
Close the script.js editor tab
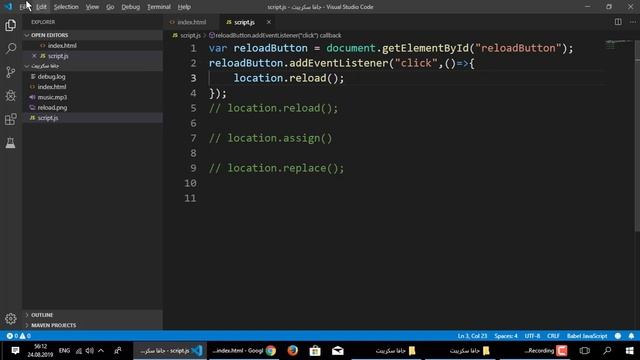[x=269, y=22]
